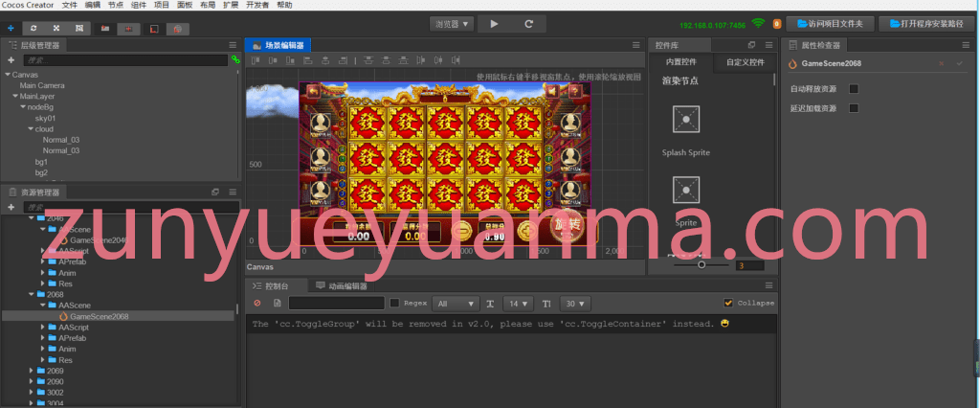This screenshot has width=980, height=408.
Task: Open the 资源管理器 panel menu
Action: point(233,193)
